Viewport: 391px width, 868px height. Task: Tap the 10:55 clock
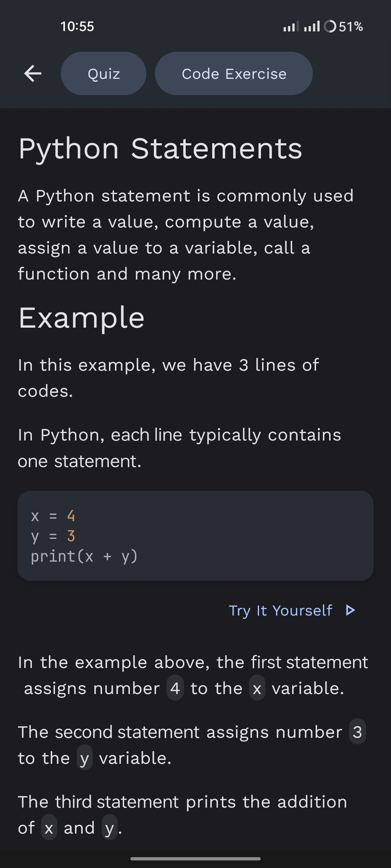77,26
